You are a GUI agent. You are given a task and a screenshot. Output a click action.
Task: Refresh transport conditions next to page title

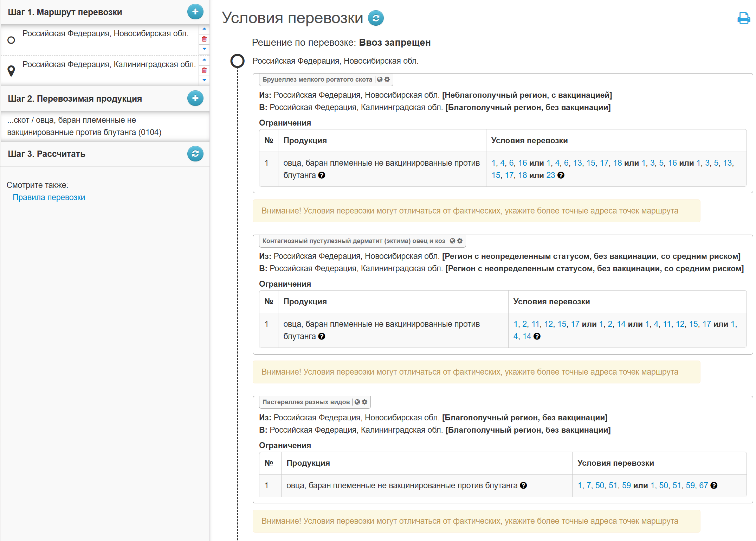coord(375,18)
